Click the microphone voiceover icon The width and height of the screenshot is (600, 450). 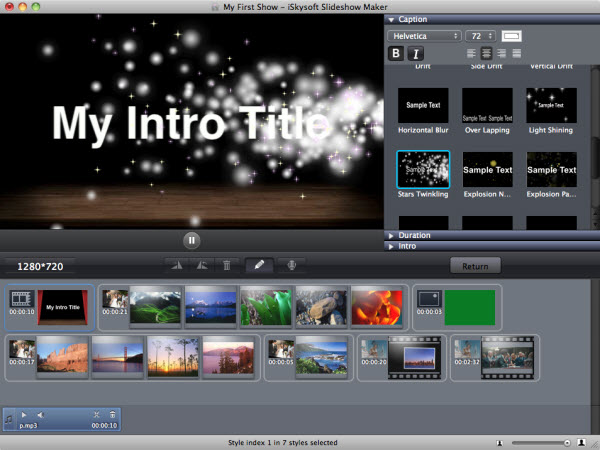pos(293,265)
